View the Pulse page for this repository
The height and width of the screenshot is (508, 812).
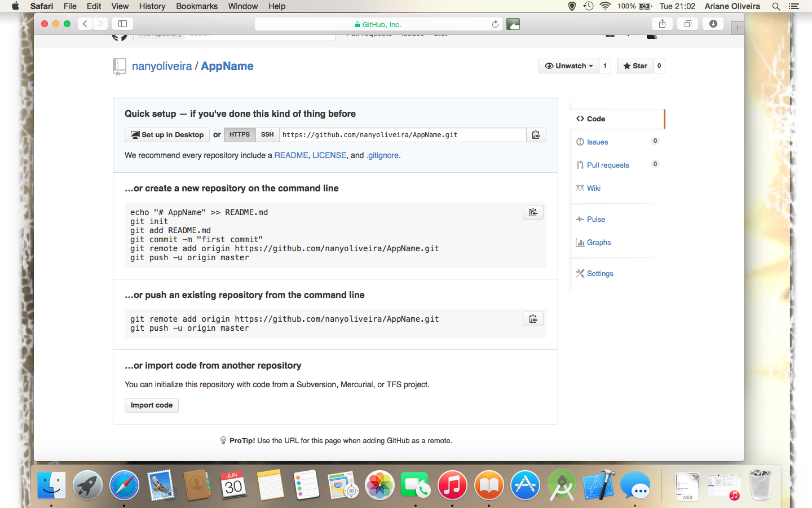[595, 219]
